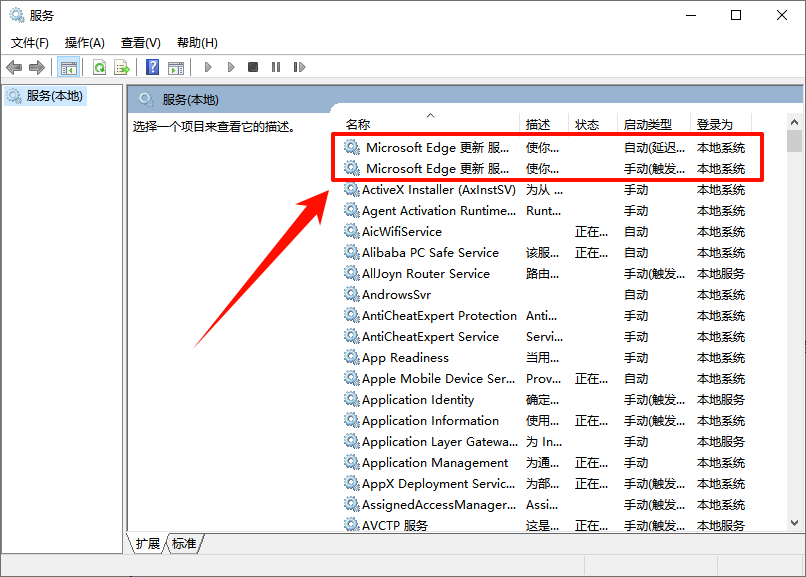
Task: Click gear icon of AicWifiService
Action: click(x=352, y=231)
